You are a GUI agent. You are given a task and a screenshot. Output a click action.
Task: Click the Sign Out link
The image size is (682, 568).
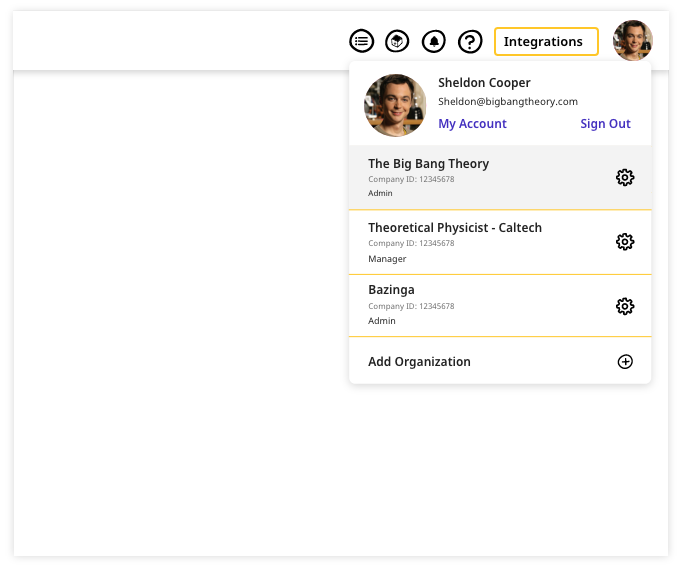(605, 124)
